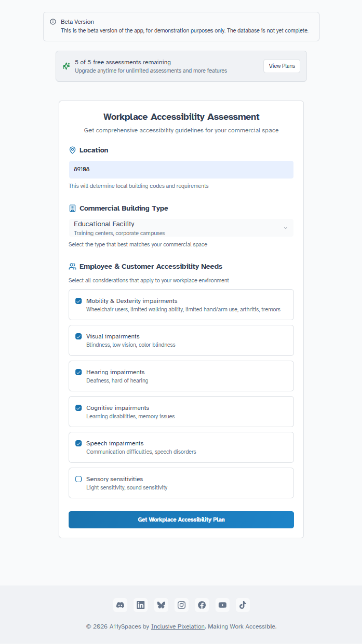362x644 pixels.
Task: Visit the Instagram page icon
Action: [181, 605]
